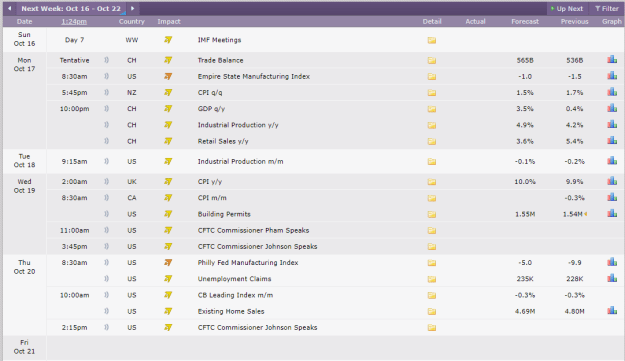Screen dimensions: 625x361
Task: Open detail folder for CFTC Commissioner Pham Speaks
Action: pyautogui.click(x=432, y=231)
